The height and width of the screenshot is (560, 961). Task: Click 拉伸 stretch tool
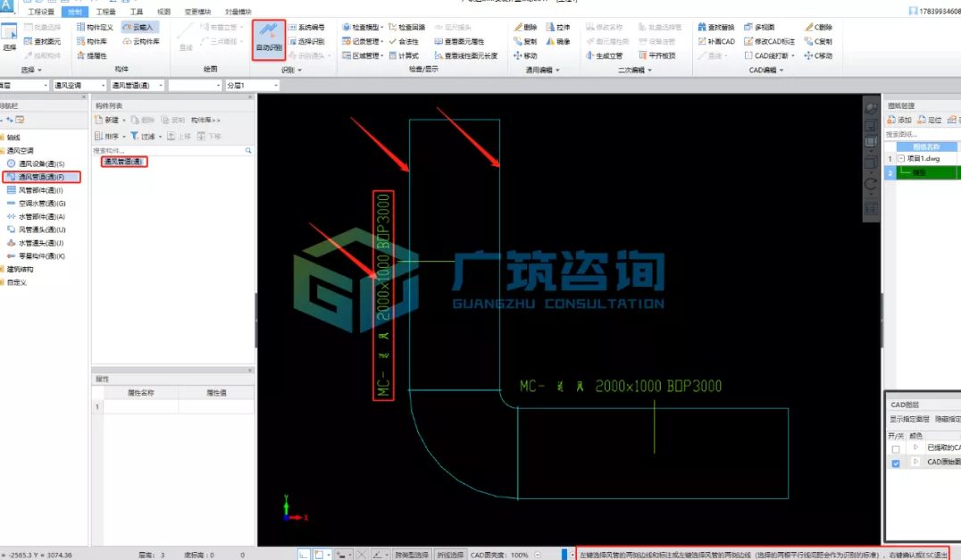pos(558,27)
